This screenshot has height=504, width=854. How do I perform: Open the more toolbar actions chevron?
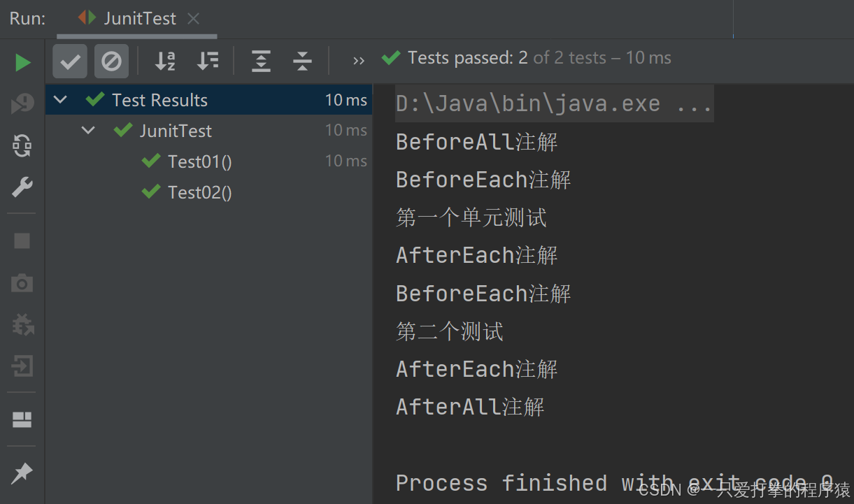click(359, 62)
